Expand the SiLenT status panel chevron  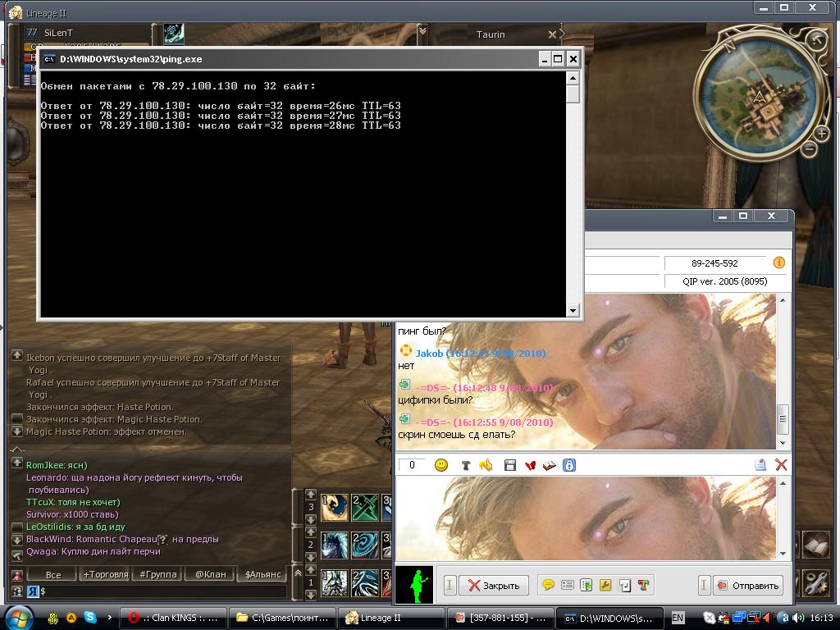pyautogui.click(x=422, y=32)
